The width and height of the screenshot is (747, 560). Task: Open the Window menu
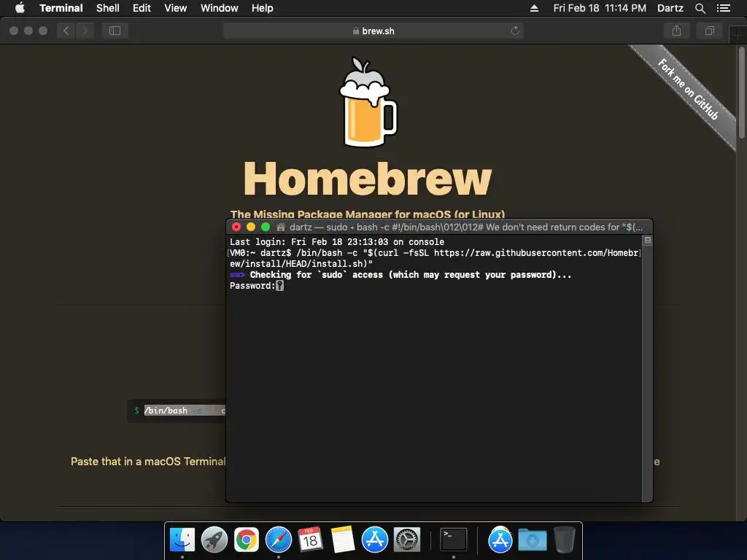pyautogui.click(x=219, y=8)
